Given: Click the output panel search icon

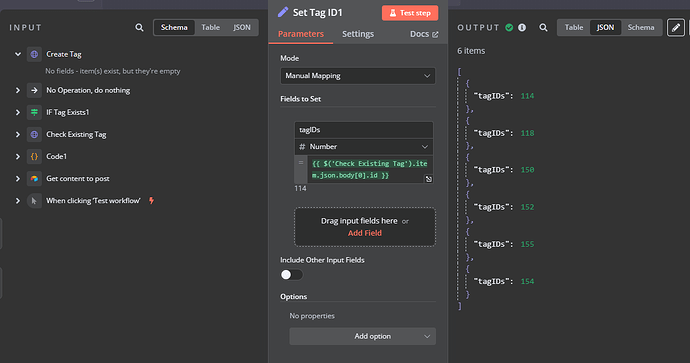Looking at the screenshot, I should click(x=543, y=27).
